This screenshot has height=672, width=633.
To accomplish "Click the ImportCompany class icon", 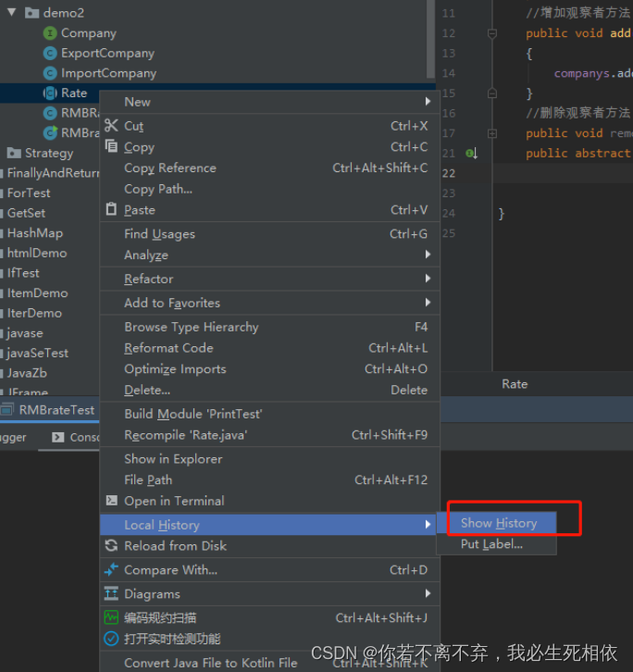I will pyautogui.click(x=50, y=73).
